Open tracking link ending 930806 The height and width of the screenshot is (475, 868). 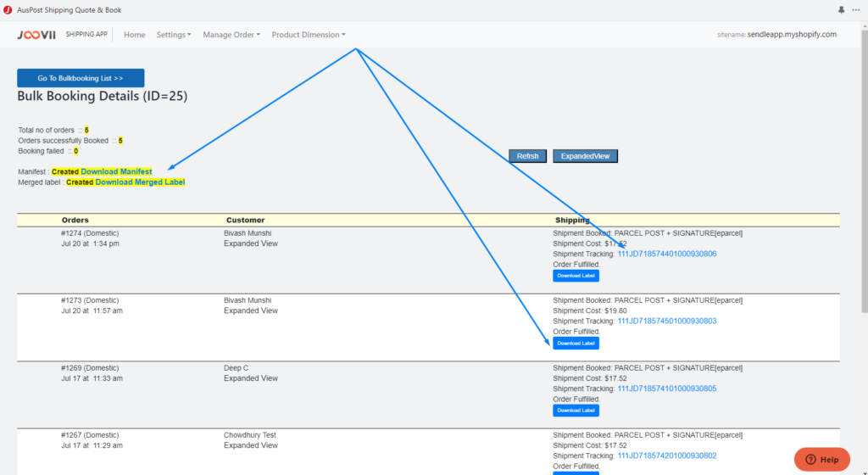tap(667, 254)
